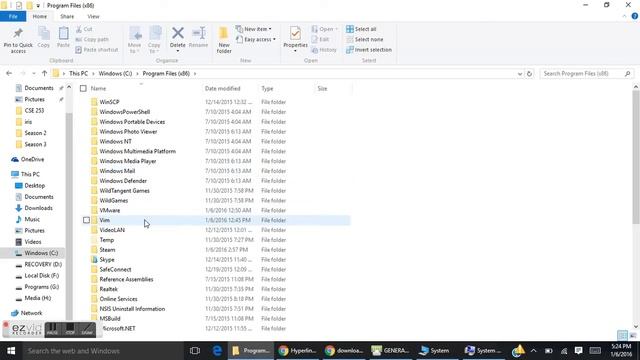Open the Copy to menu

coord(154,40)
